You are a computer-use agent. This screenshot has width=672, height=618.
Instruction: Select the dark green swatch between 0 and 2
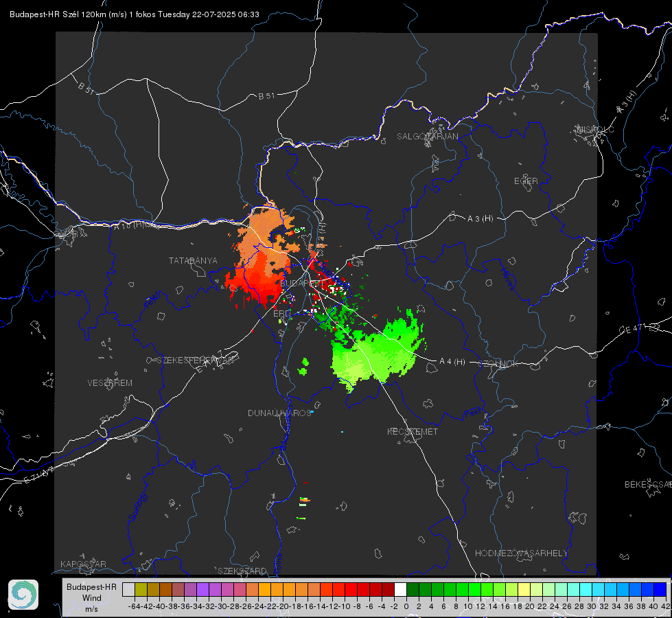[413, 589]
